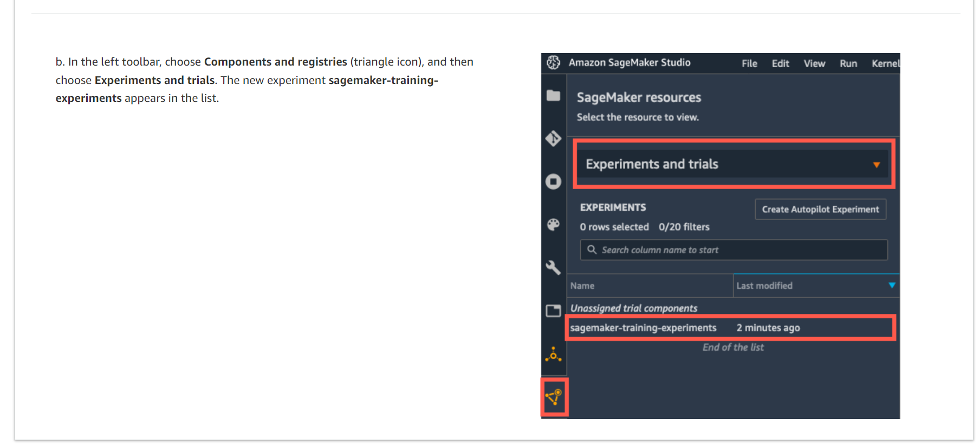
Task: Toggle sort arrow on Last modified column
Action: (x=892, y=285)
